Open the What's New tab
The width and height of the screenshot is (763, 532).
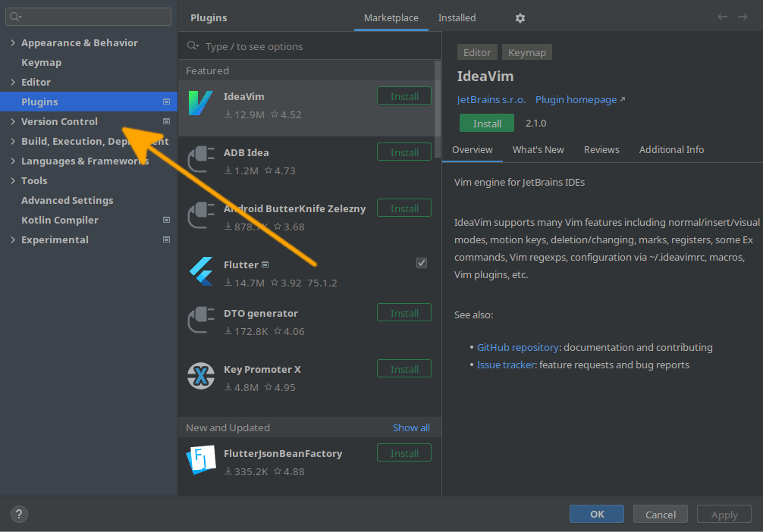click(x=538, y=150)
